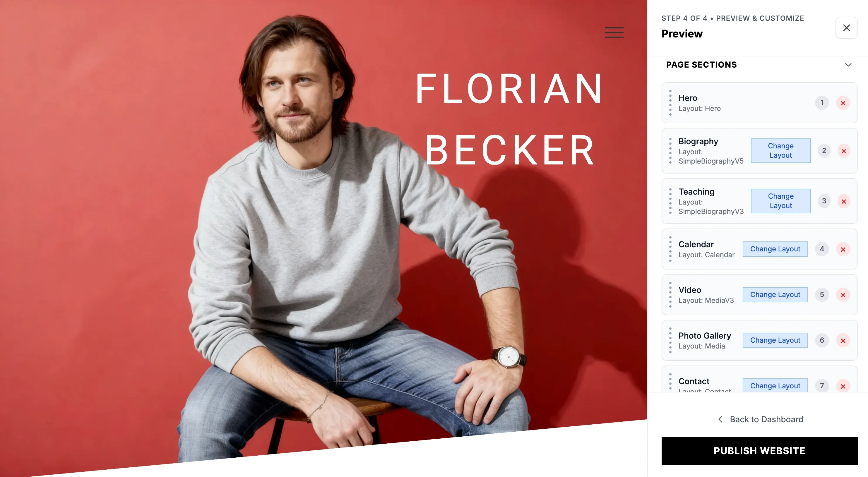The image size is (868, 477).
Task: Change Layout for the Biography section
Action: [x=780, y=151]
